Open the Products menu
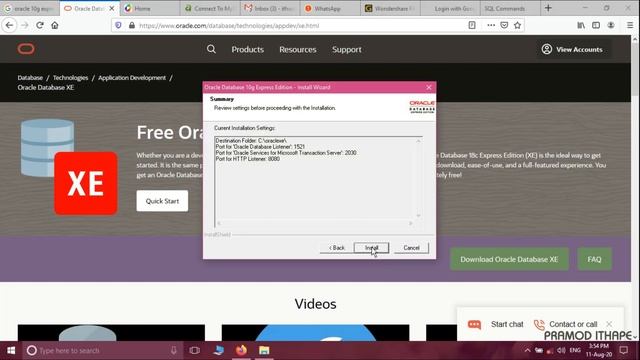 click(248, 49)
